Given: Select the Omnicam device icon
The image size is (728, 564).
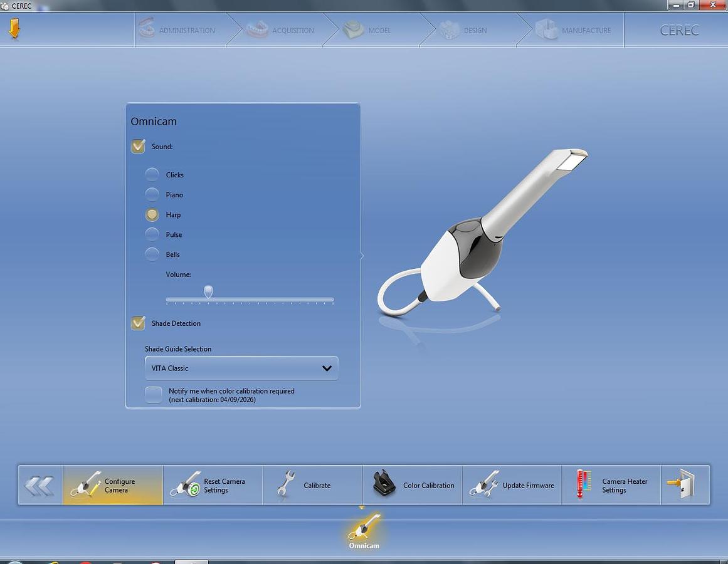Looking at the screenshot, I should [x=364, y=530].
